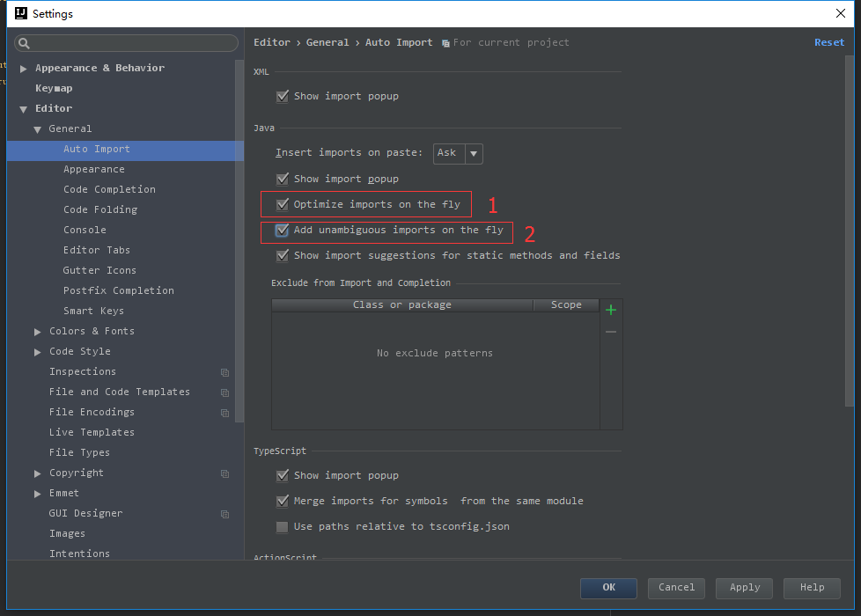The width and height of the screenshot is (861, 616).
Task: Uncheck 'Add unambiguous imports on the fly'
Action: coord(283,230)
